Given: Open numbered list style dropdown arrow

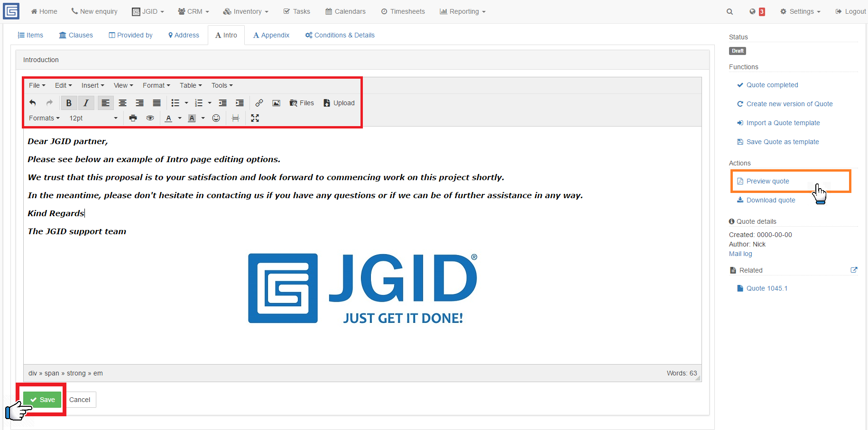Looking at the screenshot, I should click(x=210, y=103).
